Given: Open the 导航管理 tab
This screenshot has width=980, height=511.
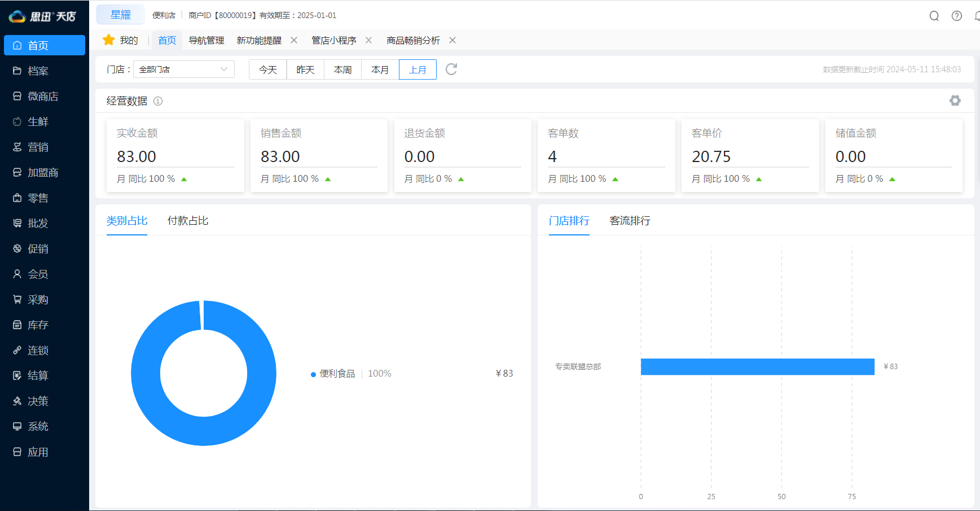Looking at the screenshot, I should pyautogui.click(x=206, y=40).
